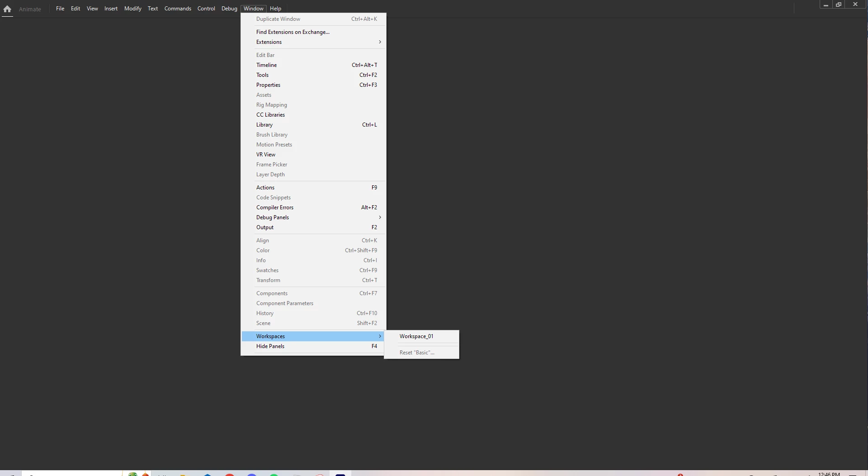Choose Library from the menu
This screenshot has width=868, height=476.
pyautogui.click(x=313, y=125)
